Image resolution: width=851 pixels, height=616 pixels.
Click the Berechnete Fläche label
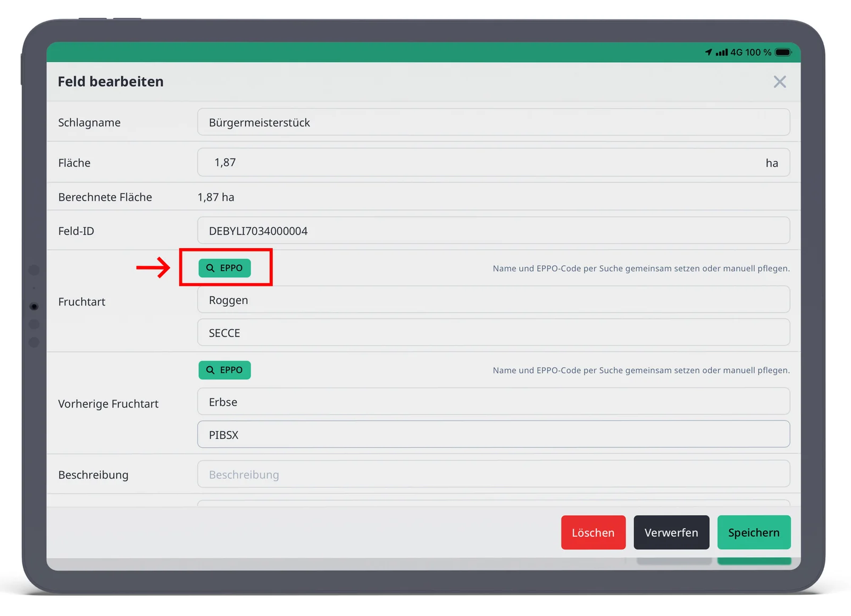click(x=105, y=197)
